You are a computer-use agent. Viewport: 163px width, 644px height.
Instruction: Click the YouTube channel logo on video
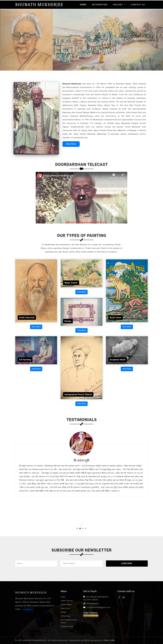39,175
